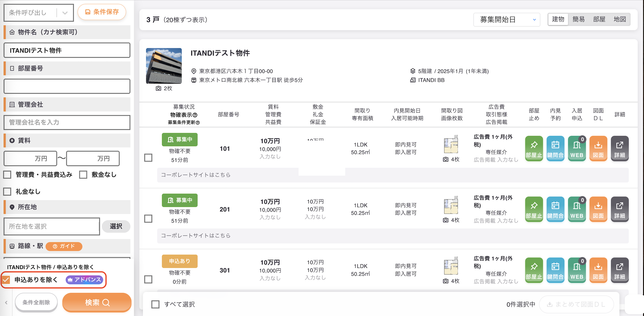Focus the minimum 賃料 万円 field
Image resolution: width=644 pixels, height=316 pixels.
point(30,158)
